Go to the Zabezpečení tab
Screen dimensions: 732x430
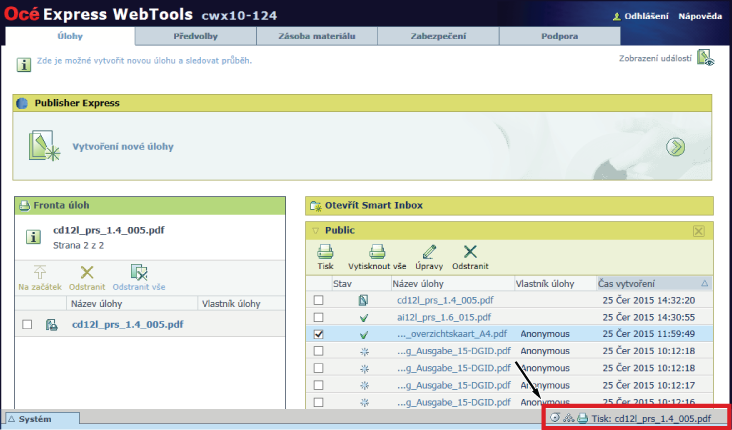[438, 36]
